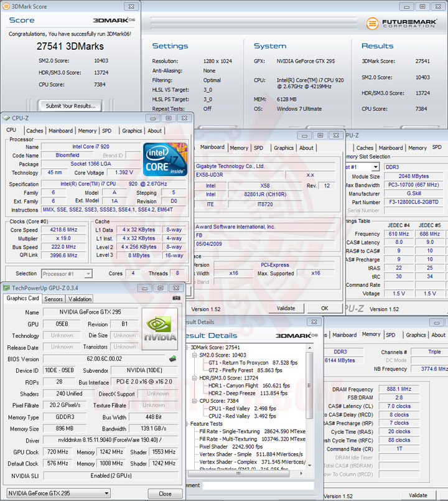The height and width of the screenshot is (501, 448).
Task: Click OK in CPU-Z Mainboard window
Action: [325, 308]
